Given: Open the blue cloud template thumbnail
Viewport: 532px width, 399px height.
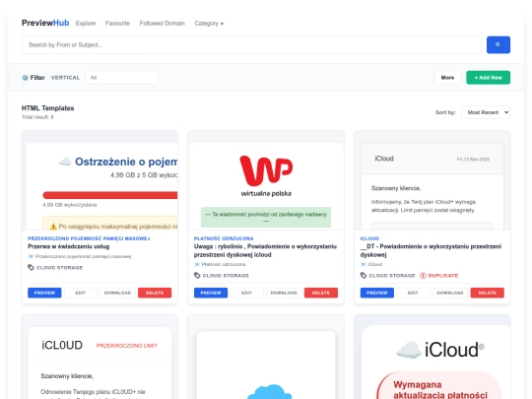Looking at the screenshot, I should click(x=266, y=357).
